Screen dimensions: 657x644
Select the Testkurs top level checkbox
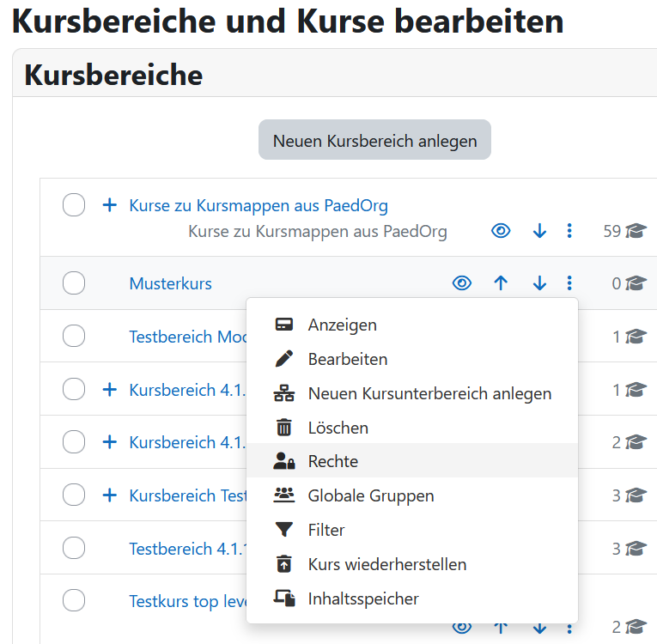tap(74, 600)
